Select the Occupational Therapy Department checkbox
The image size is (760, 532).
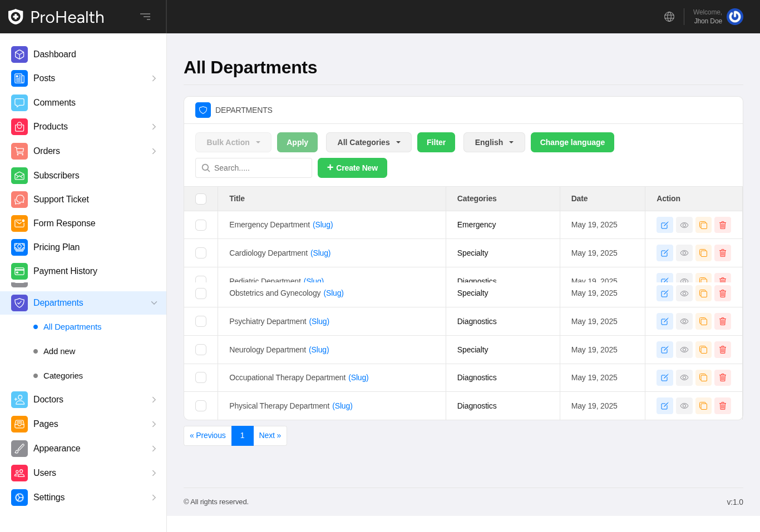[201, 377]
